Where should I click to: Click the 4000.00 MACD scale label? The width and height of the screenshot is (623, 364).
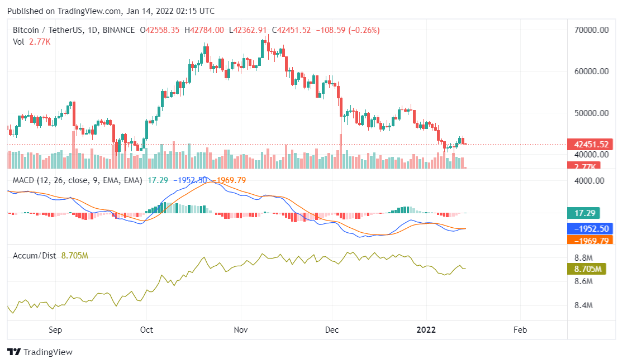(590, 181)
